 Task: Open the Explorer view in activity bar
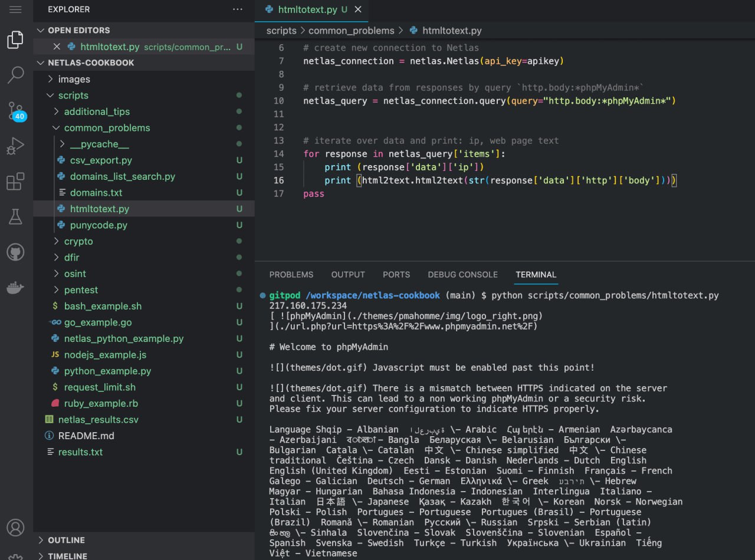click(x=15, y=39)
